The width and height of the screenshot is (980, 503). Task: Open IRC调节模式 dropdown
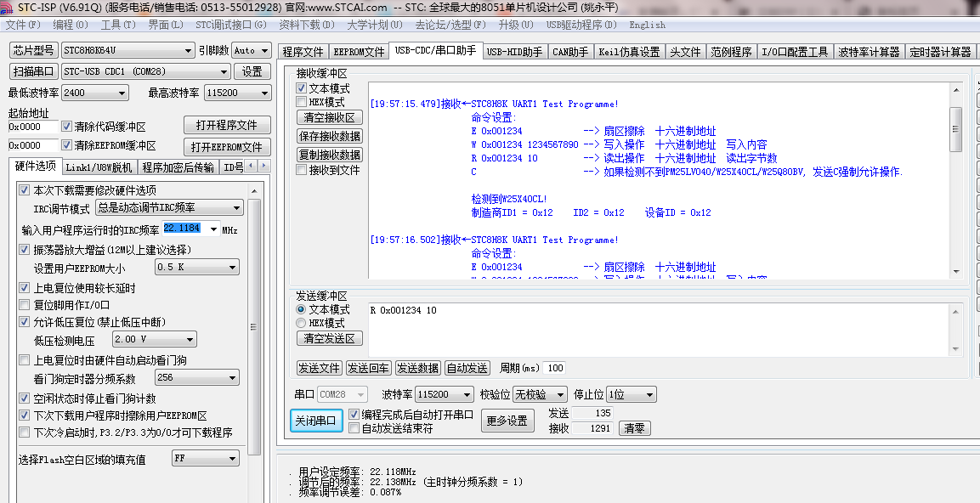[169, 207]
